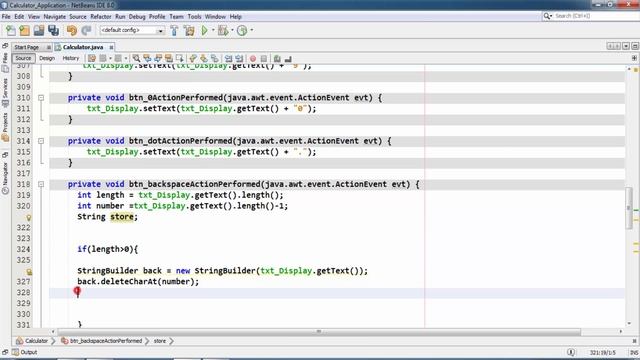Toggle the INS insert mode indicator
This screenshot has width=640, height=360.
634,352
